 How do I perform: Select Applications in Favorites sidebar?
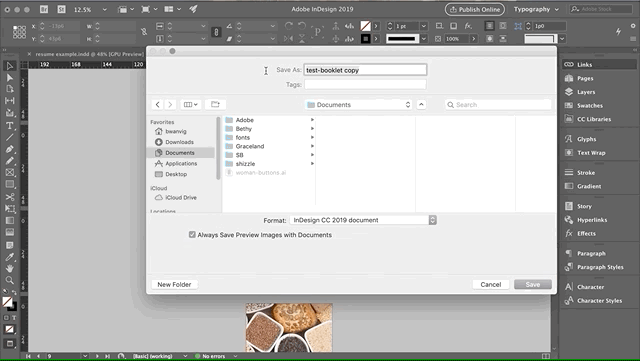(180, 163)
